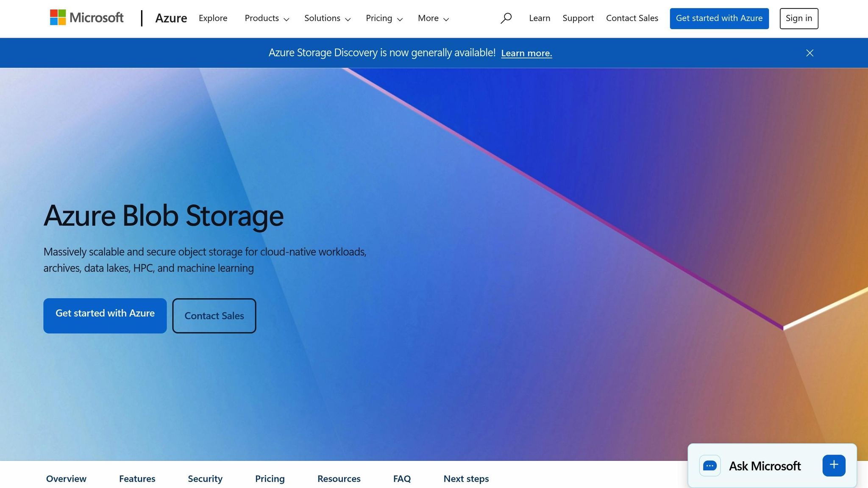Switch to the Features tab
This screenshot has width=868, height=488.
137,479
